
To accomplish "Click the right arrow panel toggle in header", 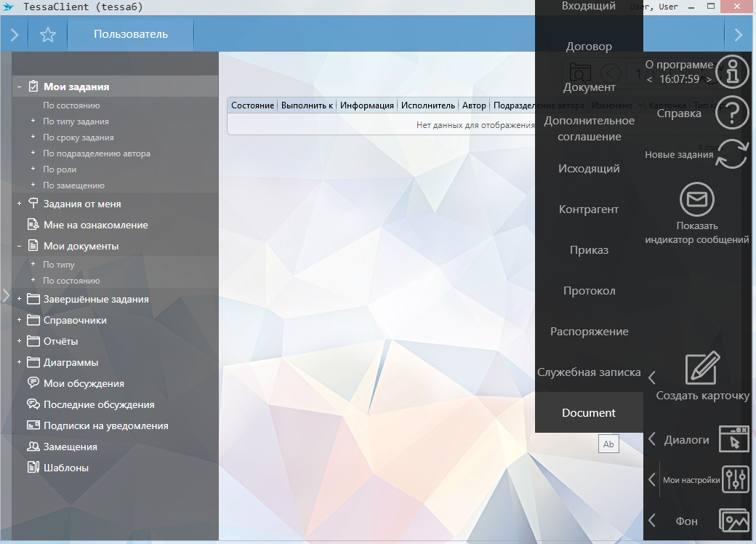I will [x=739, y=34].
